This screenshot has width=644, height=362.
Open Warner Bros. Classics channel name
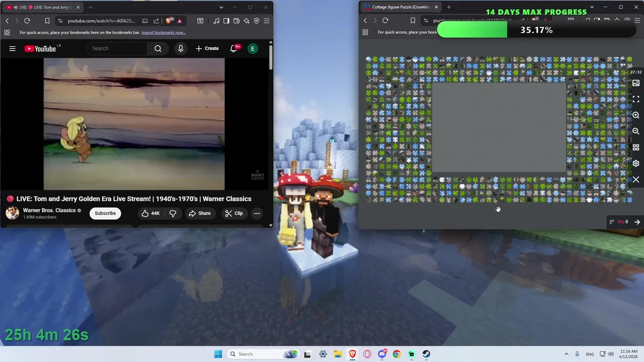49,210
